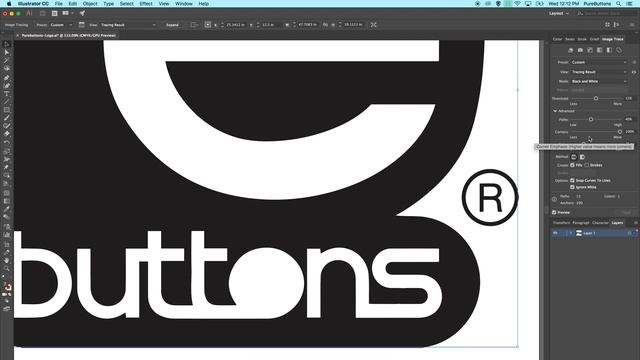Select the Pen tool
This screenshot has width=640, height=360.
7,78
